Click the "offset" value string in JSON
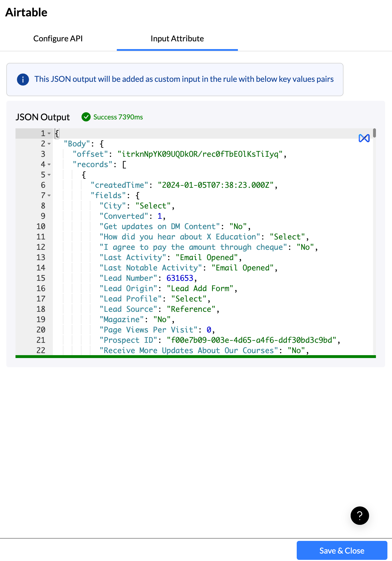The height and width of the screenshot is (561, 392). [x=200, y=154]
